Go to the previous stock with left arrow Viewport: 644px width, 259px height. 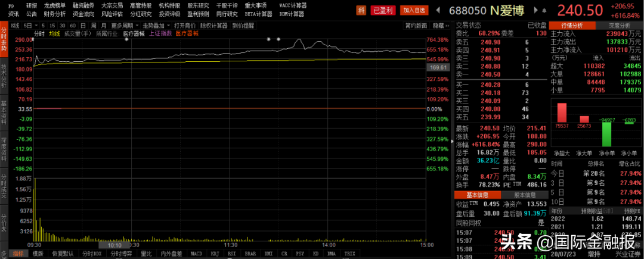[438, 10]
